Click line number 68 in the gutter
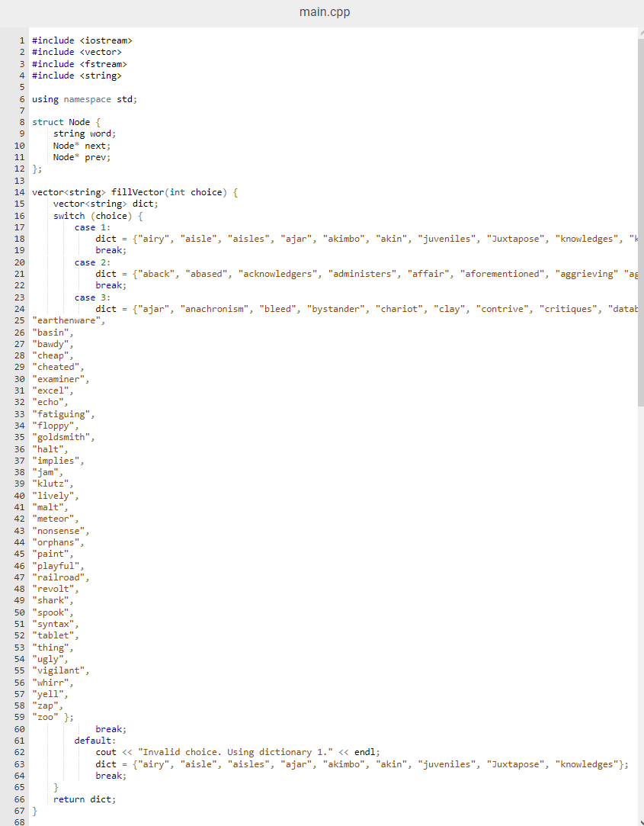 tap(18, 822)
